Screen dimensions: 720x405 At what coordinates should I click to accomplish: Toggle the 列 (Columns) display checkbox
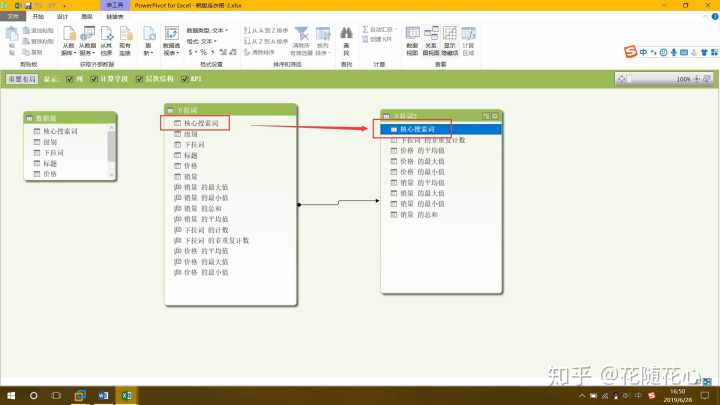tap(69, 79)
